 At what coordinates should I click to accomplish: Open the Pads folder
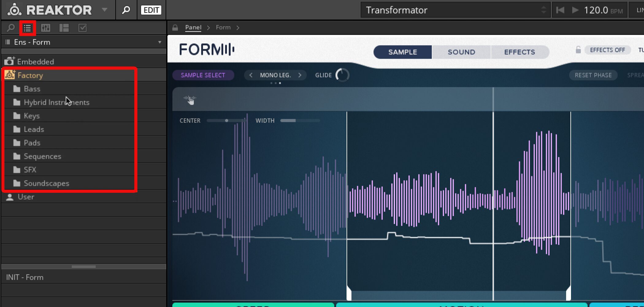84,143
